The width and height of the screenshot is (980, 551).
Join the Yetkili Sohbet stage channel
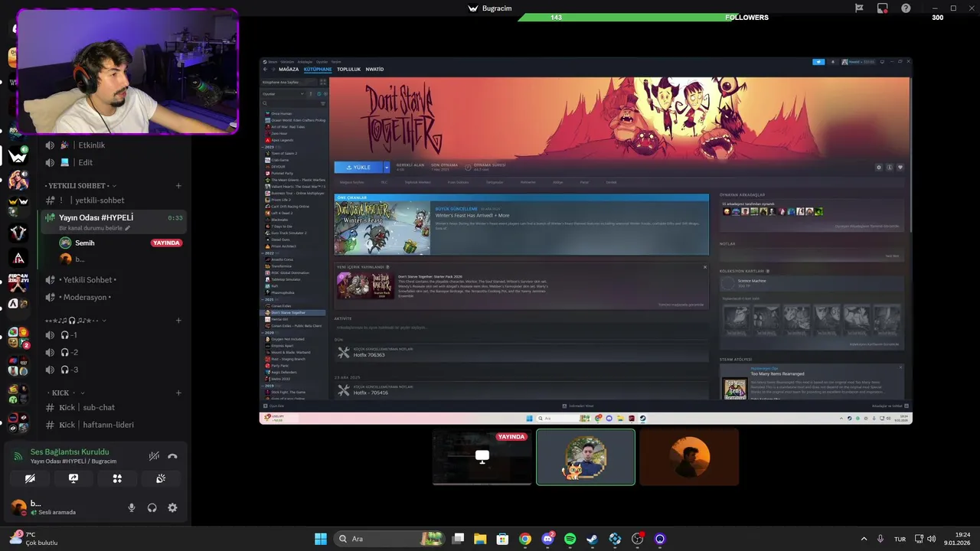click(x=113, y=280)
